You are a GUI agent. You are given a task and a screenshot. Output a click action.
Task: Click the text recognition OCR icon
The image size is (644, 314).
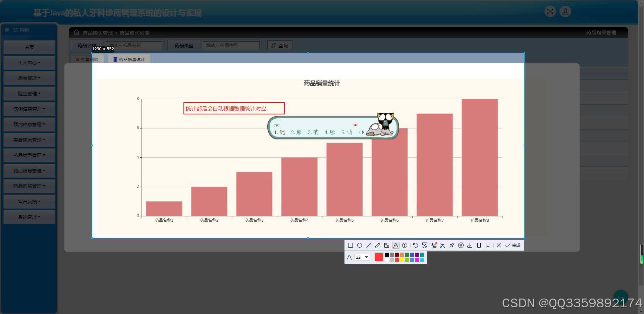(443, 245)
